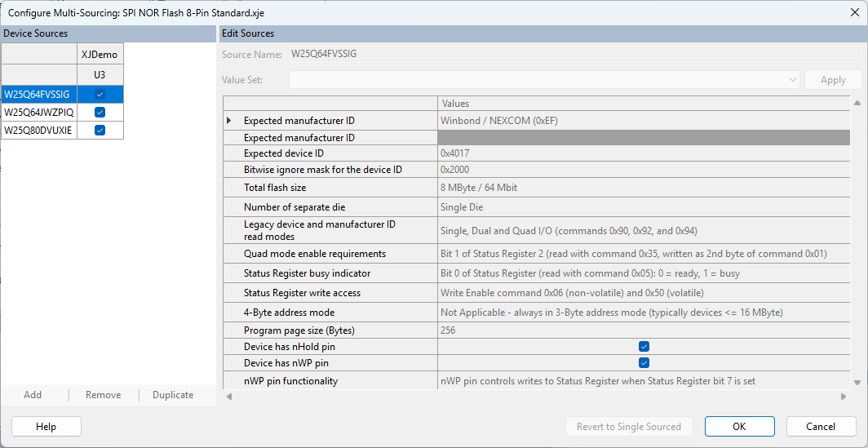
Task: Select the W25Q64JWZPIQ device source
Action: [39, 113]
